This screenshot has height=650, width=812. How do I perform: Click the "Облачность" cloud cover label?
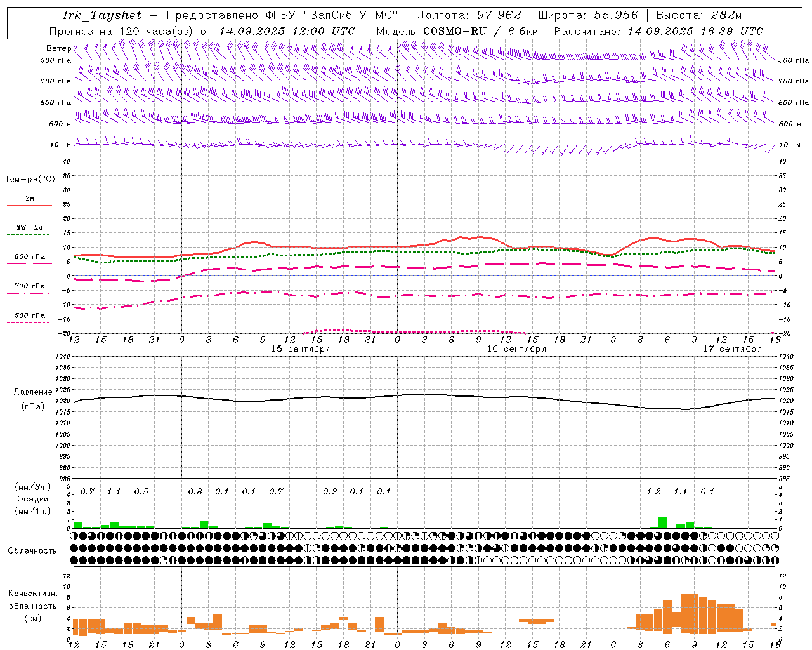[32, 551]
